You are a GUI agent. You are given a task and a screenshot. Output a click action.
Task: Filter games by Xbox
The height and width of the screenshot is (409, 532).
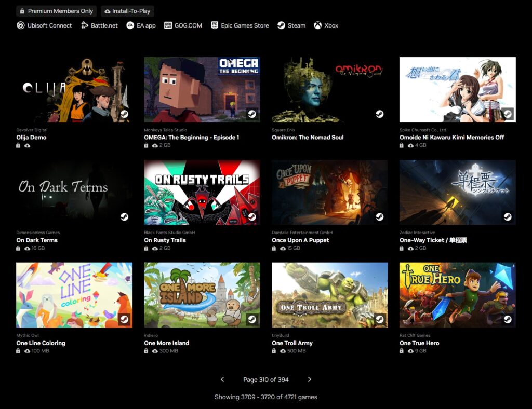[327, 25]
